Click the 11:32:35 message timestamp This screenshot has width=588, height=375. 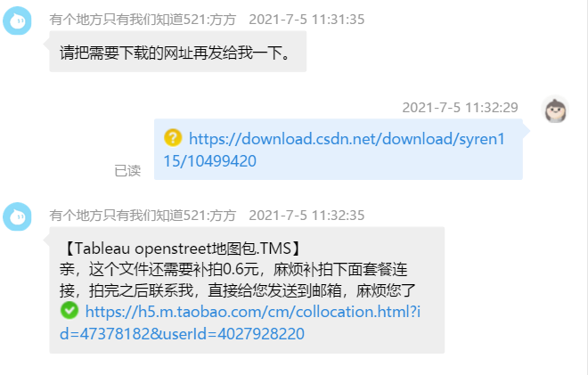(306, 216)
